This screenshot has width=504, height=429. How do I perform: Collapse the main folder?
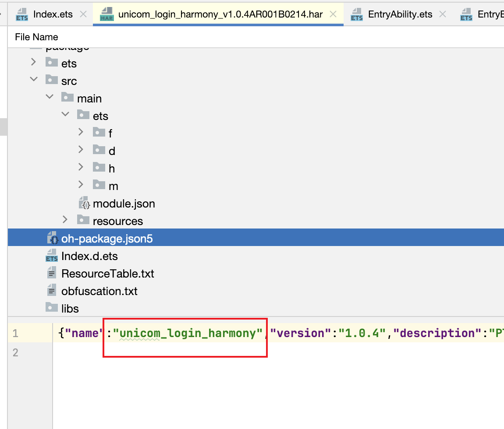50,97
